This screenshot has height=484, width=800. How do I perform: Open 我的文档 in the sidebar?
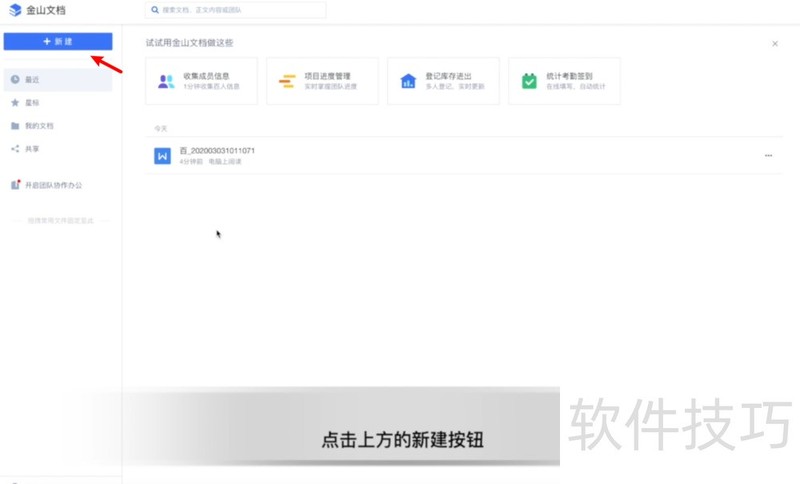coord(58,125)
